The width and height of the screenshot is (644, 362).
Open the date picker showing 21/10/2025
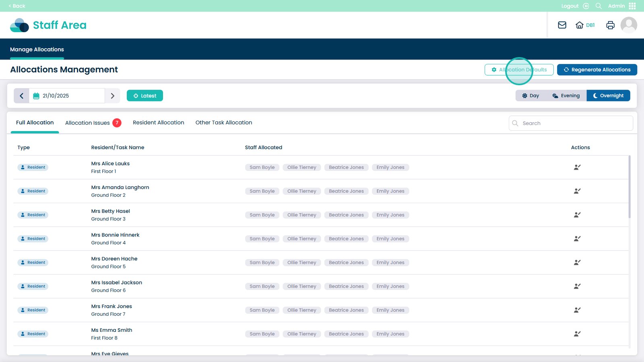coord(67,96)
